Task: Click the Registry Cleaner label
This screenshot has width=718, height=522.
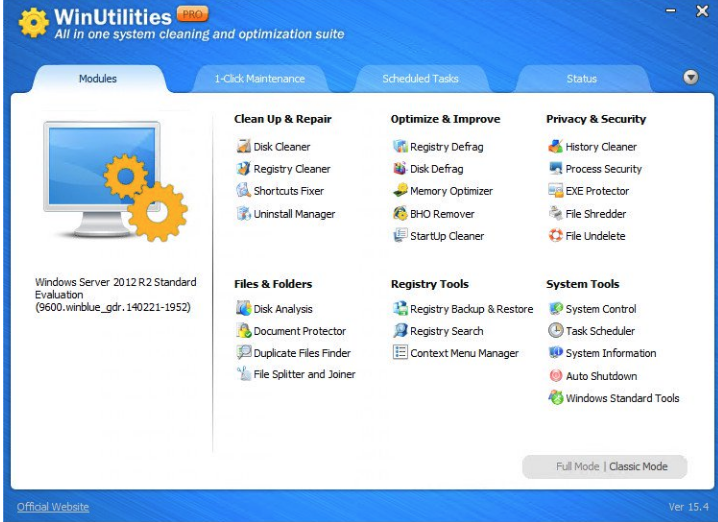Action: click(292, 169)
